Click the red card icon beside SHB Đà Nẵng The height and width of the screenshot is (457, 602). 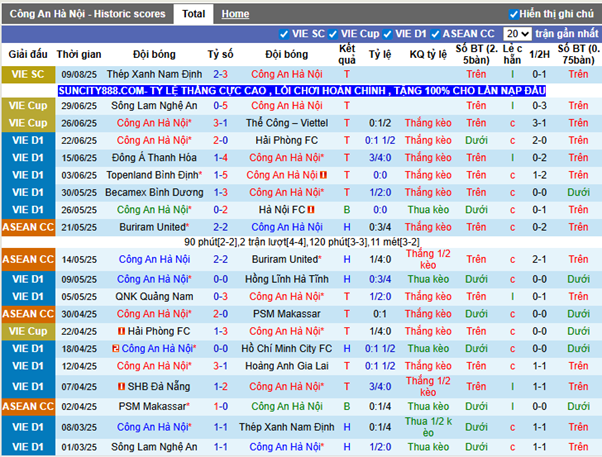pos(121,386)
